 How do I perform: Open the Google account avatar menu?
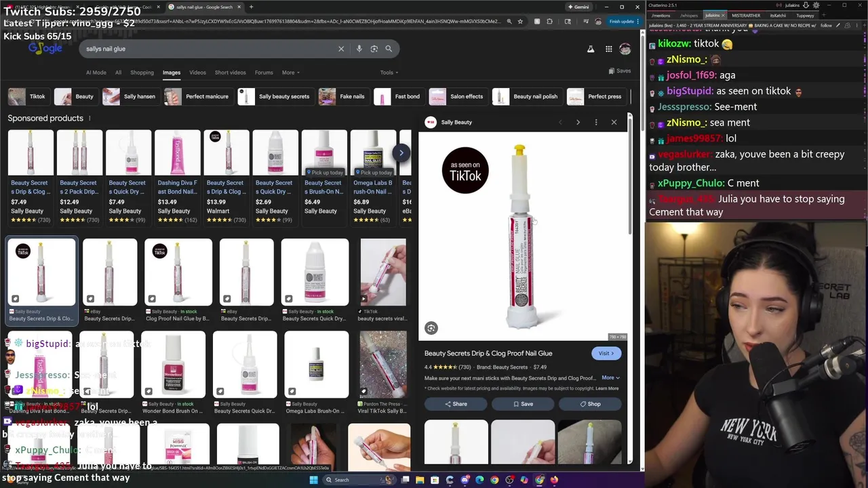click(x=625, y=49)
